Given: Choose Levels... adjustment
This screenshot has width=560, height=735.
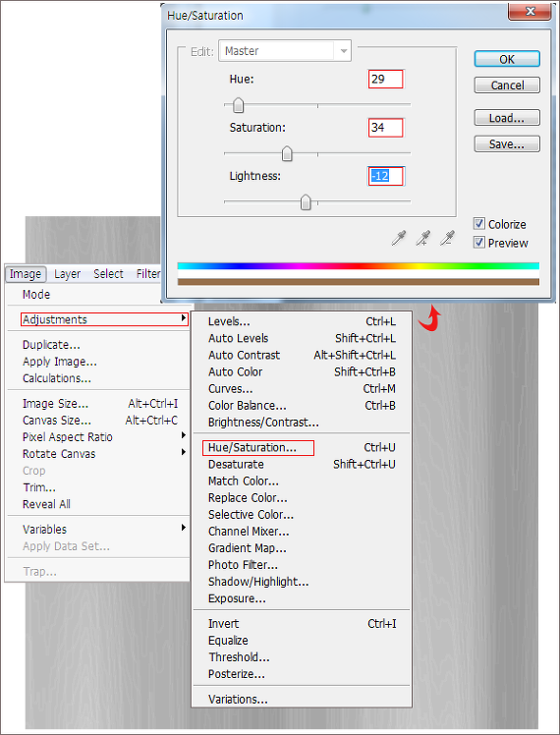Looking at the screenshot, I should [x=302, y=321].
